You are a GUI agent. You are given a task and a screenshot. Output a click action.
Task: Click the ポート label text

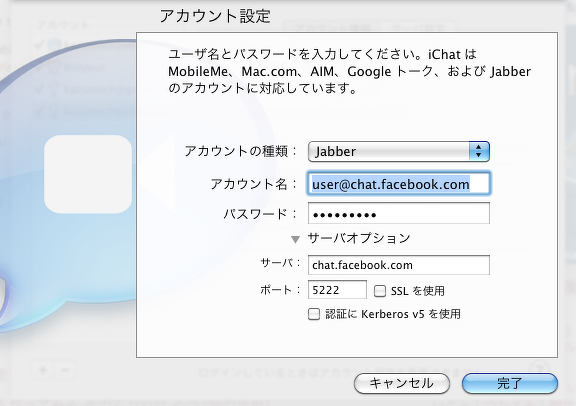coord(281,290)
